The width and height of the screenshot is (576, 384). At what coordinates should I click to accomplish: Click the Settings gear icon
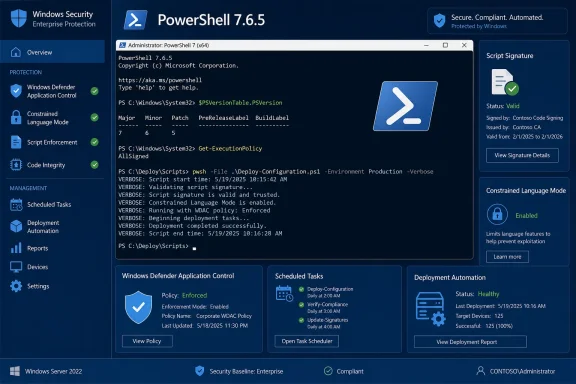pyautogui.click(x=16, y=286)
